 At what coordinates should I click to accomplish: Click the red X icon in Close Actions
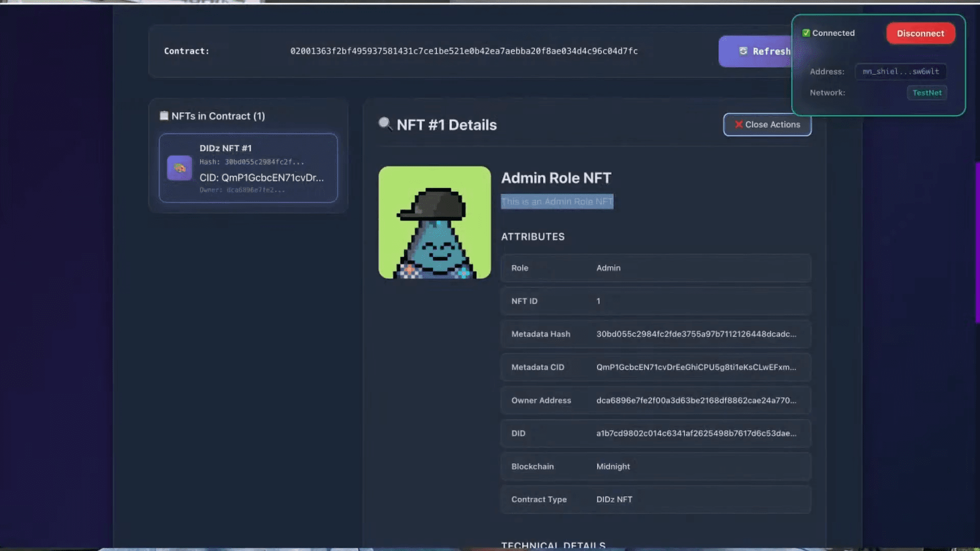click(x=738, y=124)
